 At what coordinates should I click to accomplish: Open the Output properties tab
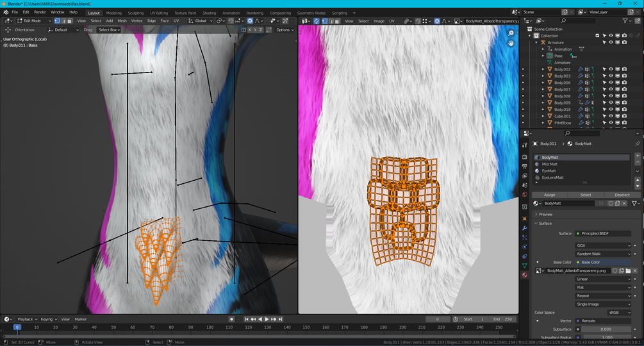coord(524,166)
